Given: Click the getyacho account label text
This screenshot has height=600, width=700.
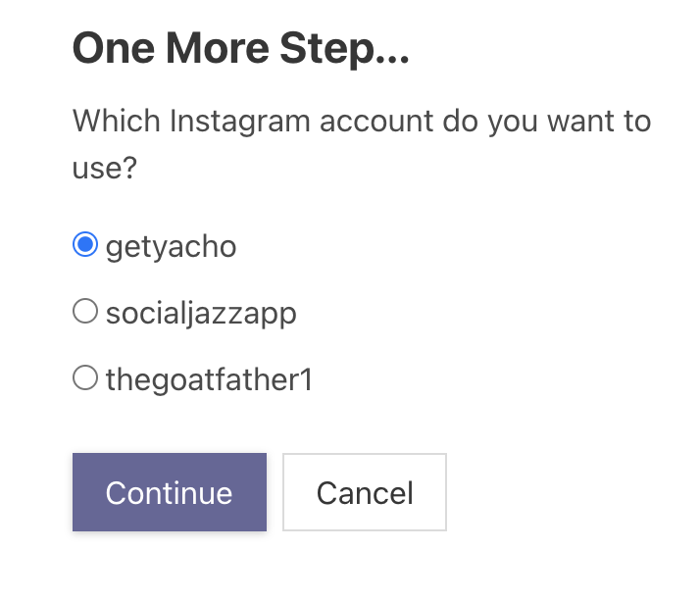Looking at the screenshot, I should (x=171, y=247).
